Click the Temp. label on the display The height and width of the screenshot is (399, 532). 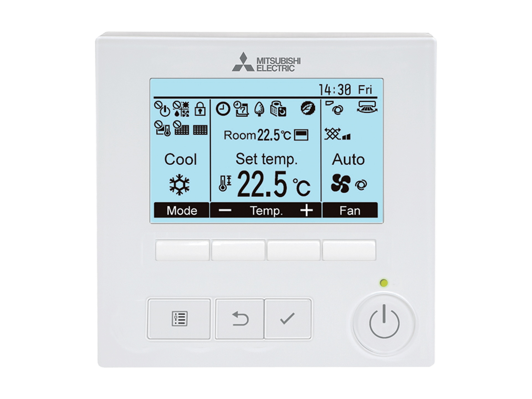(x=266, y=211)
